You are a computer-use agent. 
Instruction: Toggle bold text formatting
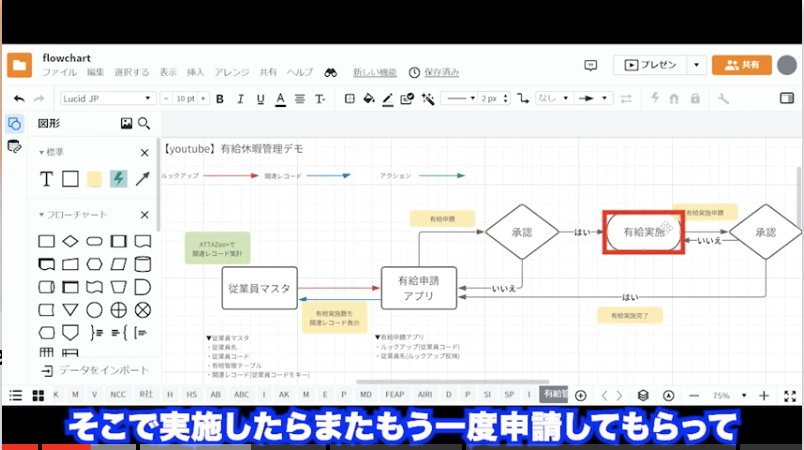219,99
